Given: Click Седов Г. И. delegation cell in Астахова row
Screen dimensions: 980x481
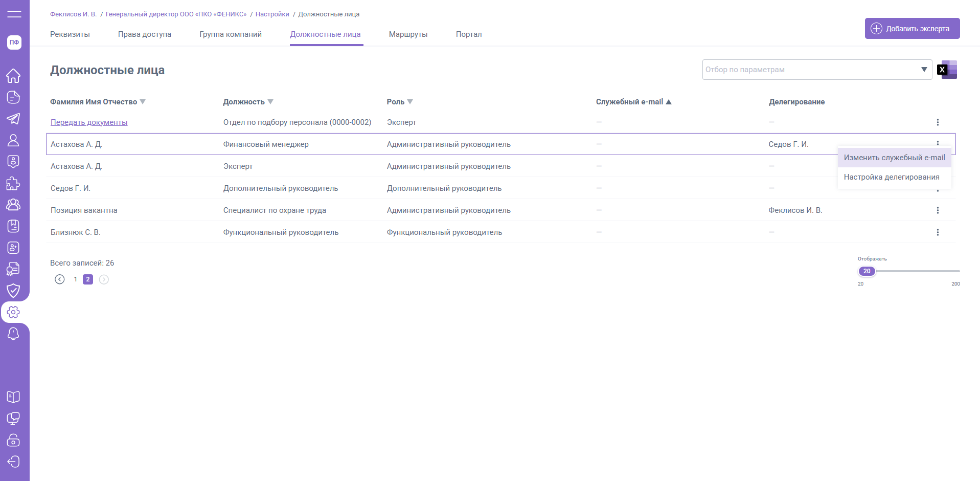Looking at the screenshot, I should click(788, 144).
